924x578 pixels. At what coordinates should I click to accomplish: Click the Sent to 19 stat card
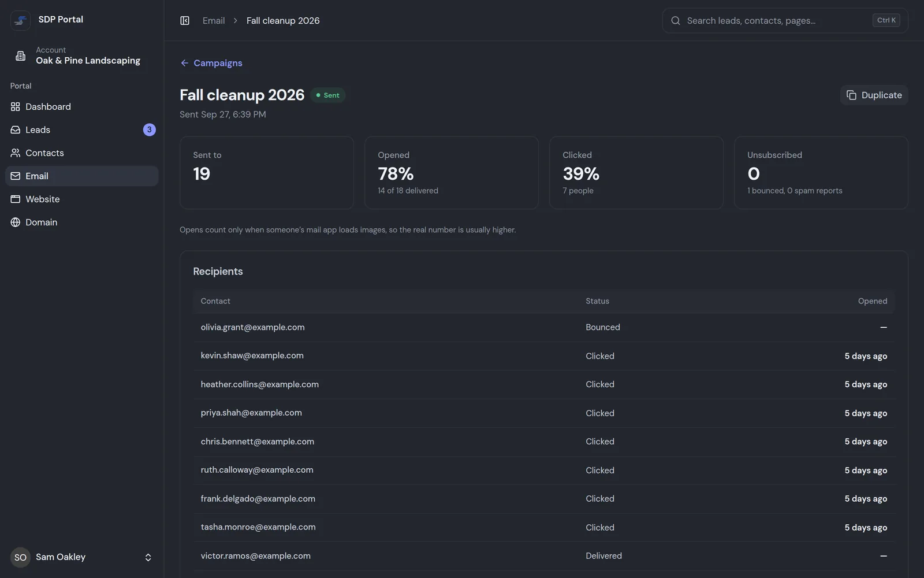[x=267, y=173]
